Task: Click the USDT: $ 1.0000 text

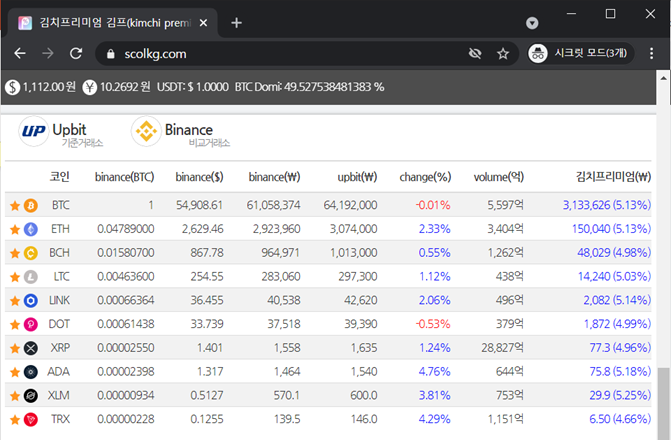Action: coord(193,87)
